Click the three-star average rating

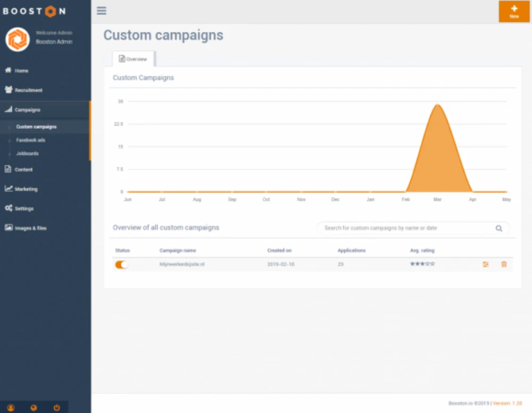click(x=422, y=264)
